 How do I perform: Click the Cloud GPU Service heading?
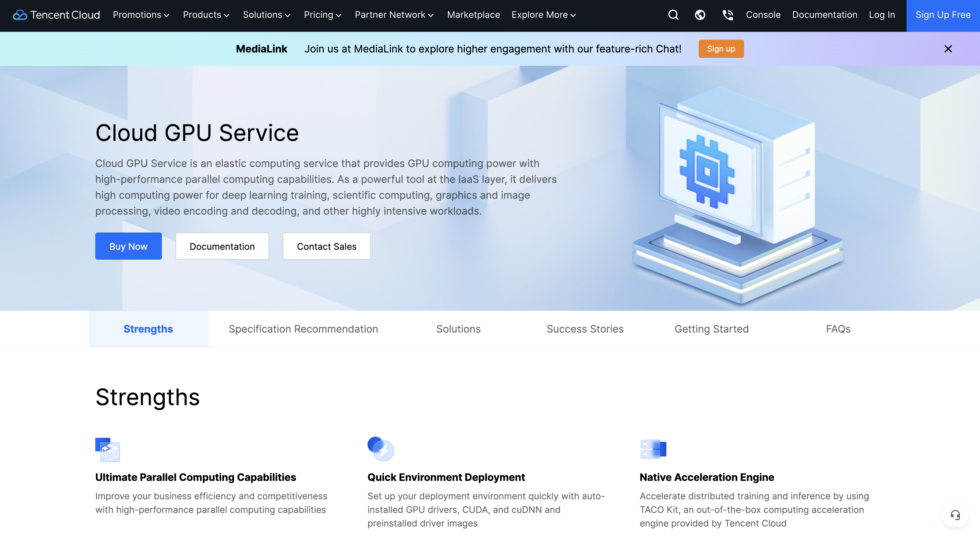[x=197, y=133]
